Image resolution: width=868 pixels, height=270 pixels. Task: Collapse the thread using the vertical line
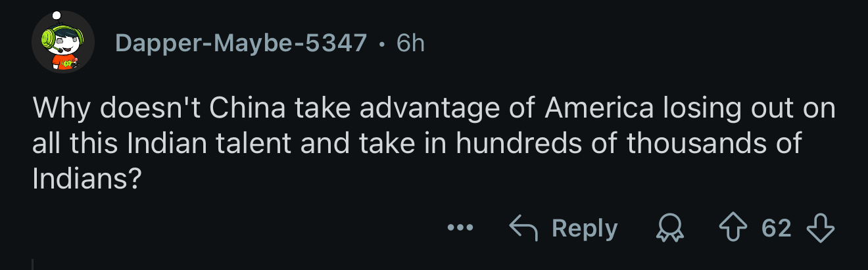[x=33, y=264]
